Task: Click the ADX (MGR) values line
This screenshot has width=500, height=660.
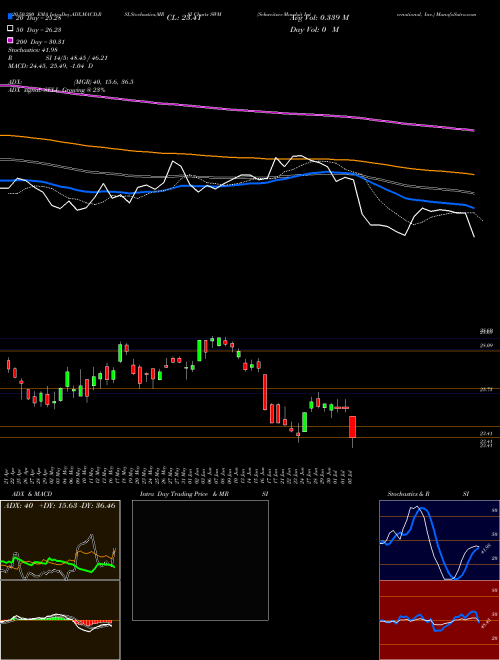Action: (71, 82)
